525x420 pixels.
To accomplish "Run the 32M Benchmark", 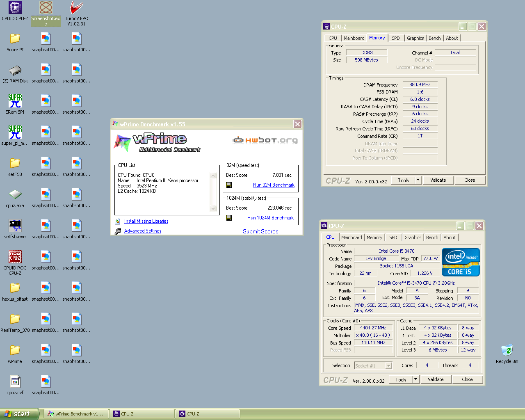I will (274, 185).
